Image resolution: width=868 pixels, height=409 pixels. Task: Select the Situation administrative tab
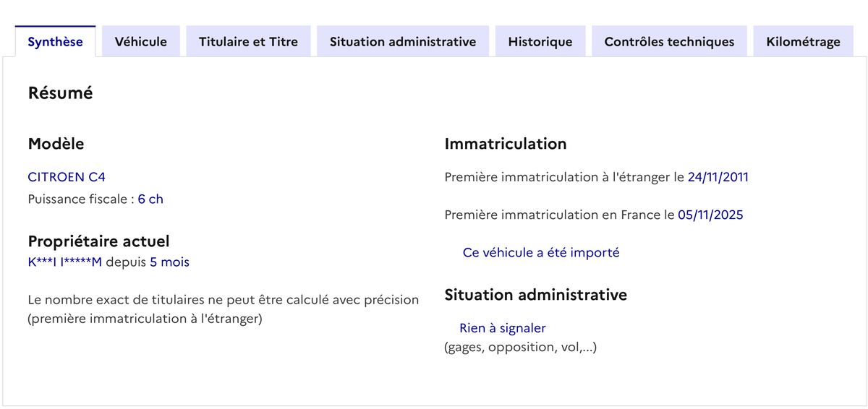click(403, 42)
